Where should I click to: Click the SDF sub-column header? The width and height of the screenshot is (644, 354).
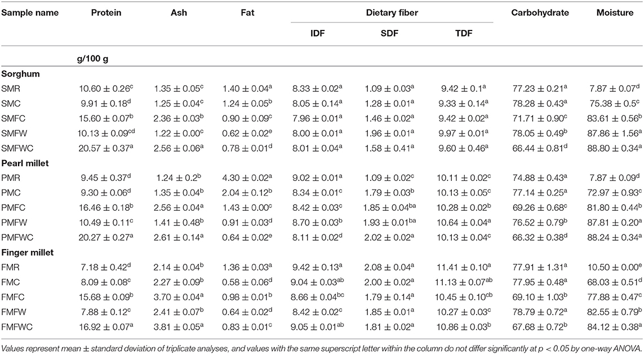tap(392, 33)
